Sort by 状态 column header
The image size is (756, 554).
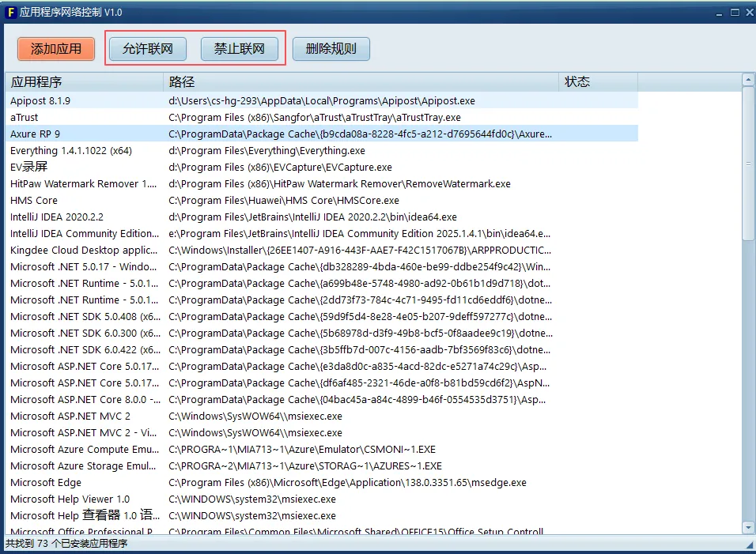pos(598,82)
